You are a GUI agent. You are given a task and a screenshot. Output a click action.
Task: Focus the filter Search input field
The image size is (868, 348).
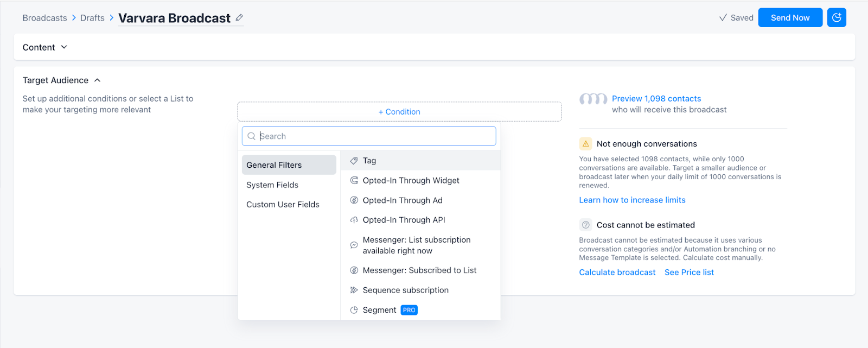pyautogui.click(x=374, y=136)
